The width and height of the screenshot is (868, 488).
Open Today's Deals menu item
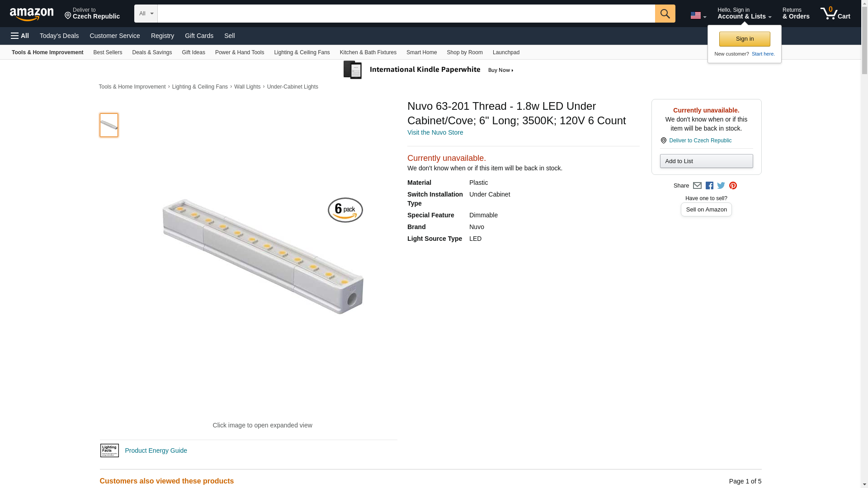point(59,36)
